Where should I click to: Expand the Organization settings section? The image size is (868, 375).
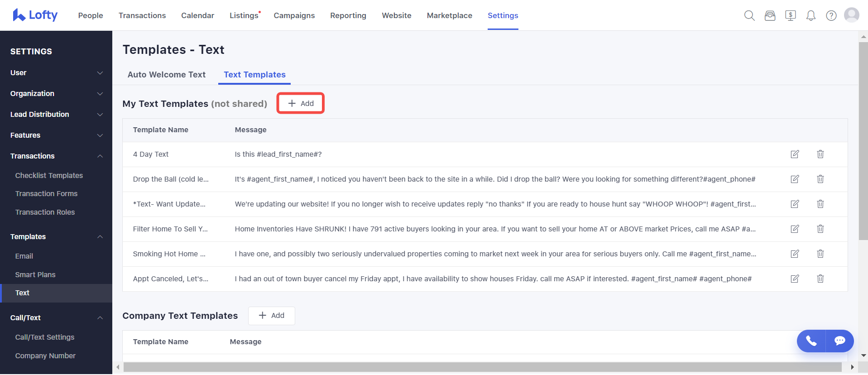pyautogui.click(x=56, y=93)
